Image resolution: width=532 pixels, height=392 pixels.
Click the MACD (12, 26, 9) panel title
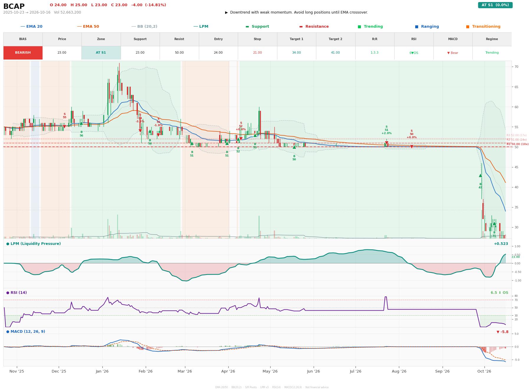[26, 332]
